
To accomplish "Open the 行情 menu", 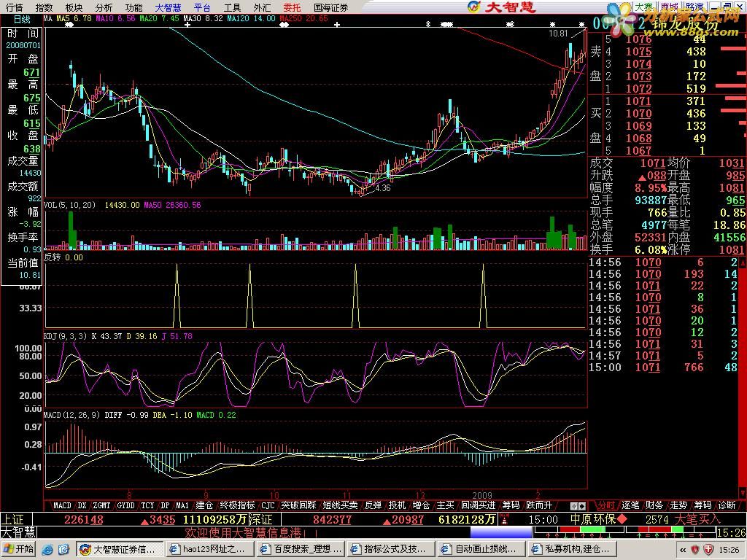I will coord(15,7).
